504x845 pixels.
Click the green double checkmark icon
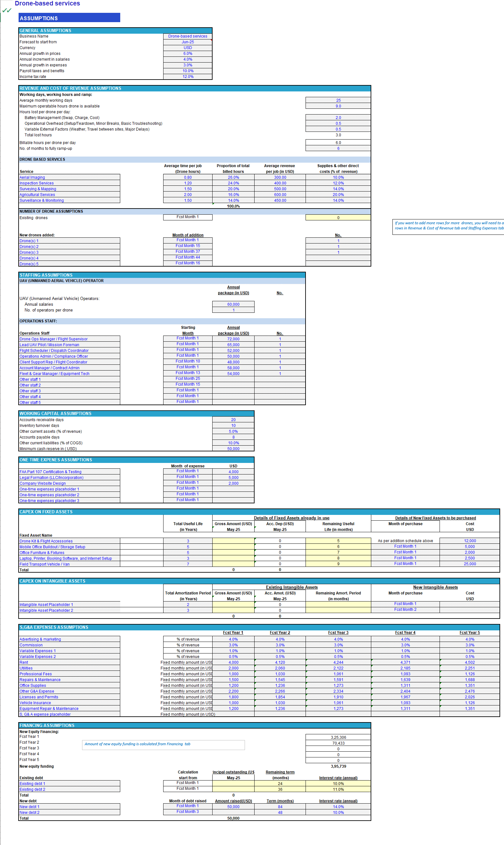click(x=7, y=11)
